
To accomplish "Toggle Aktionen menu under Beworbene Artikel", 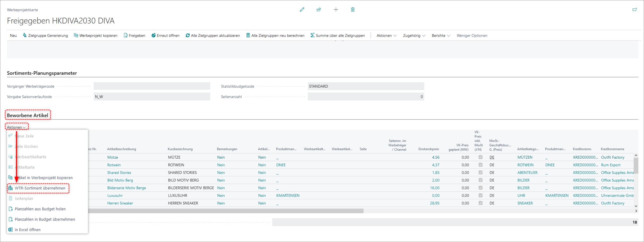I will pyautogui.click(x=16, y=127).
